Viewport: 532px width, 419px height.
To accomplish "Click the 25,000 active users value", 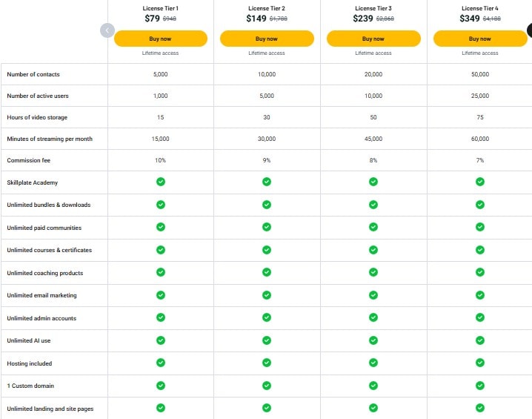I will tap(480, 96).
